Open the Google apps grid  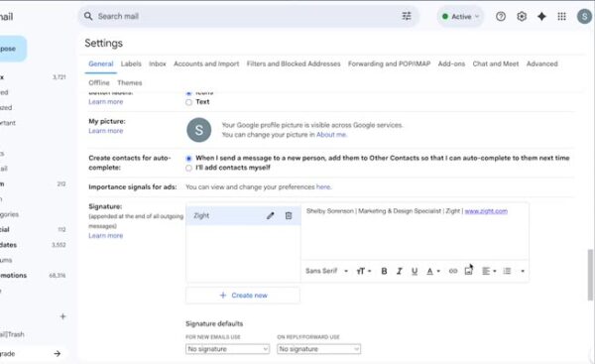[561, 16]
